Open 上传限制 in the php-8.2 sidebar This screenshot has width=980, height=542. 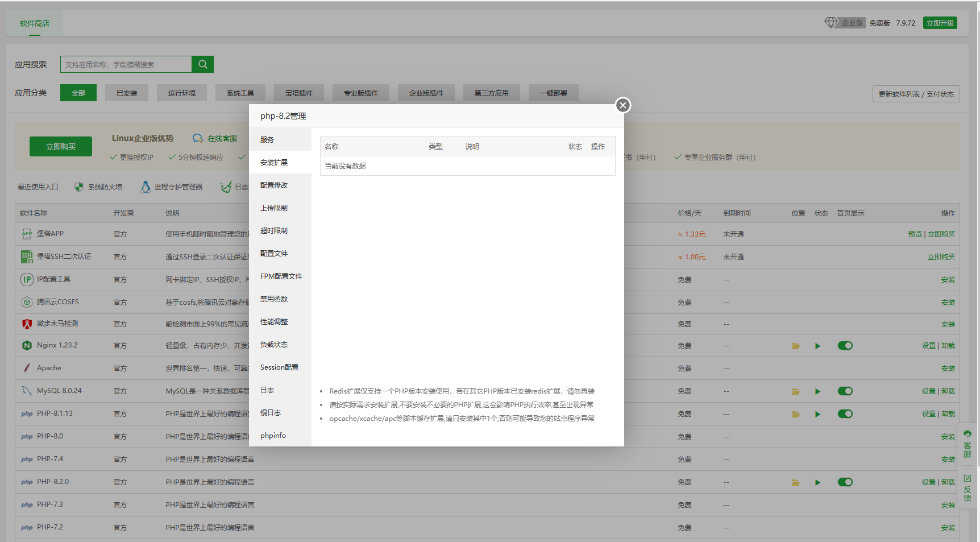pyautogui.click(x=280, y=208)
